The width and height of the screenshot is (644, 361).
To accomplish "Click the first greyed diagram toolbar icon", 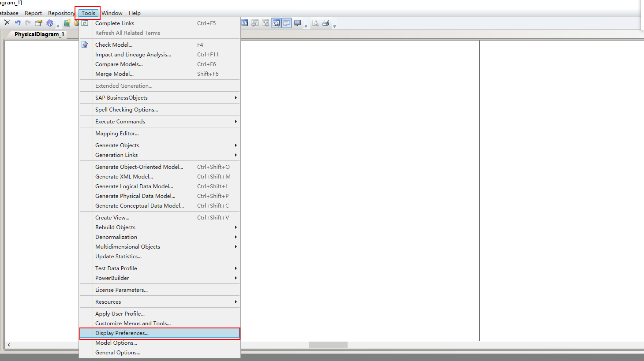I will tap(255, 23).
